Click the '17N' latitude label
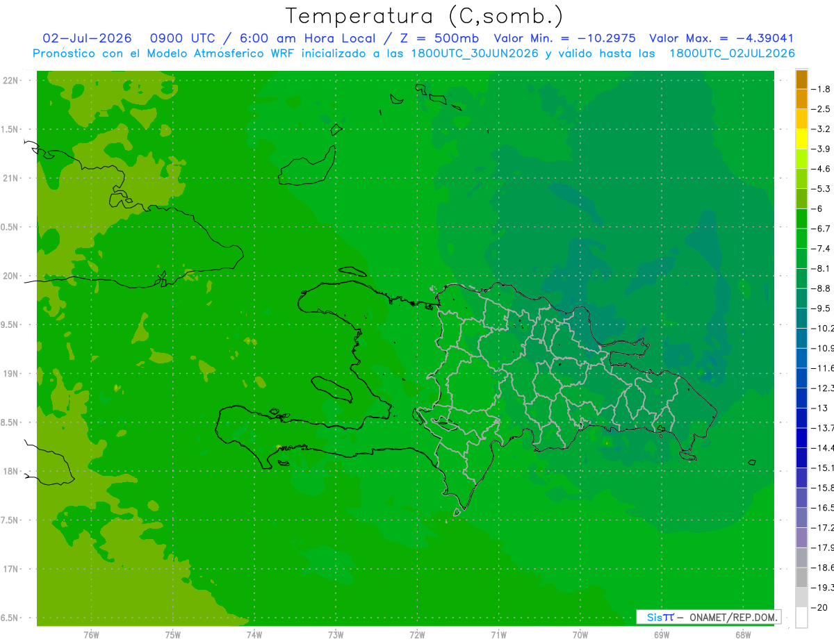This screenshot has width=834, height=644. coord(11,570)
